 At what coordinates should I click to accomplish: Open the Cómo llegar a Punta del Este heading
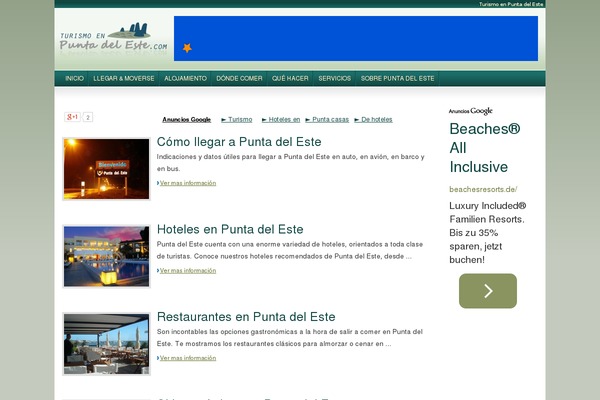[239, 142]
